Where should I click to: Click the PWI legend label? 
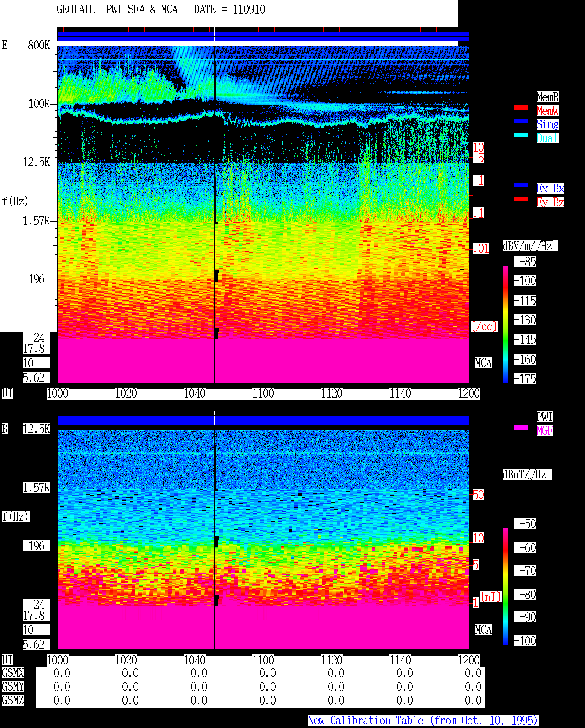coord(545,417)
